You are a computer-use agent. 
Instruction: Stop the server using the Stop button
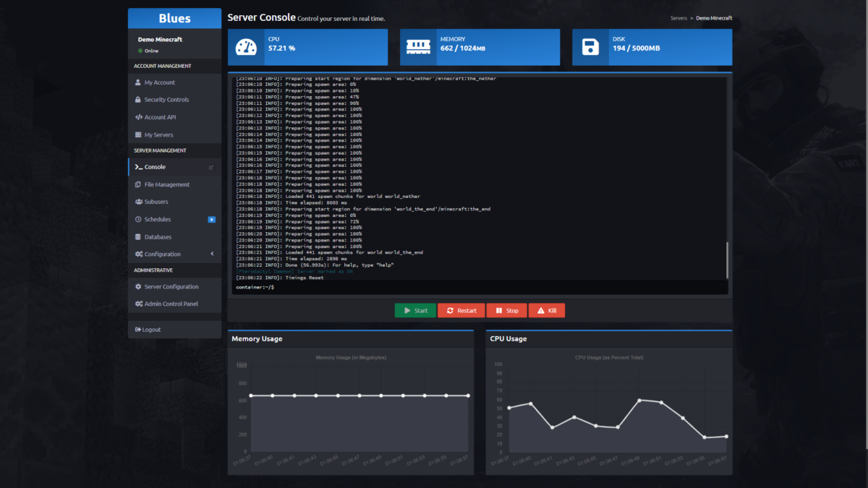[x=506, y=310]
